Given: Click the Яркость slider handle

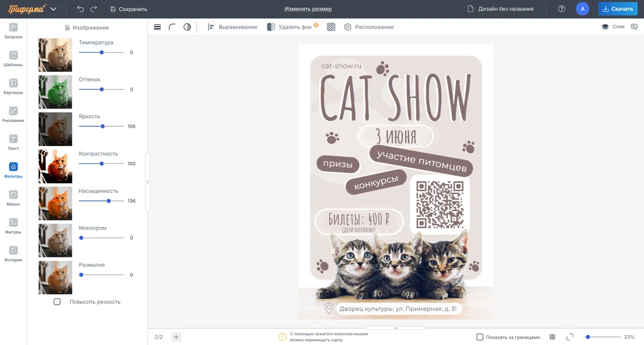Looking at the screenshot, I should click(x=103, y=126).
